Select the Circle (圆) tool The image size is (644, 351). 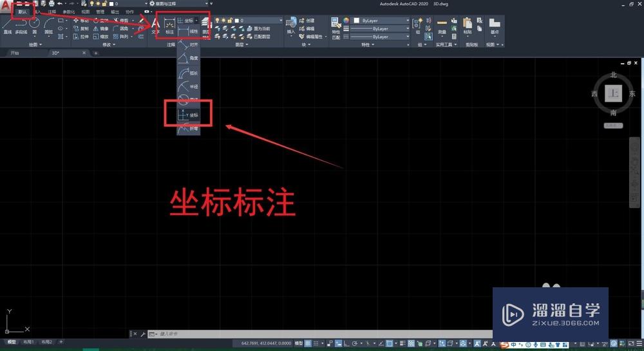tap(35, 26)
